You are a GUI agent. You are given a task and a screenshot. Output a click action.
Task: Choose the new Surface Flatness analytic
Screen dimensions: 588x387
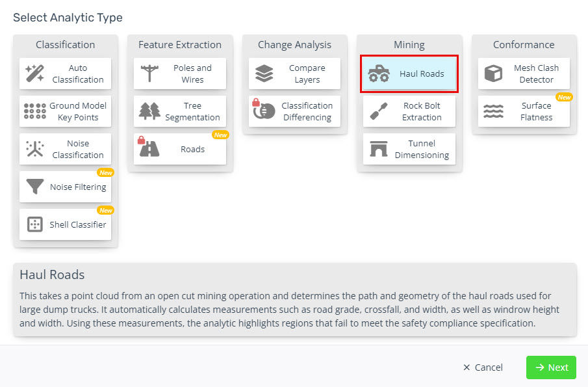(524, 111)
